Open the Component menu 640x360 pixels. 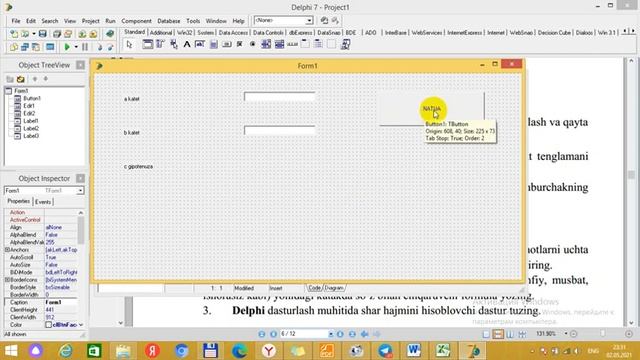[136, 21]
